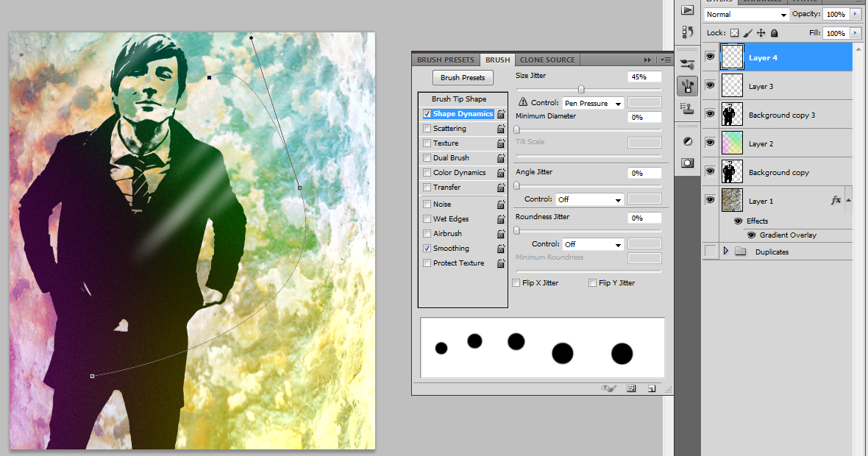Toggle the lock icon beside Noise

point(501,204)
